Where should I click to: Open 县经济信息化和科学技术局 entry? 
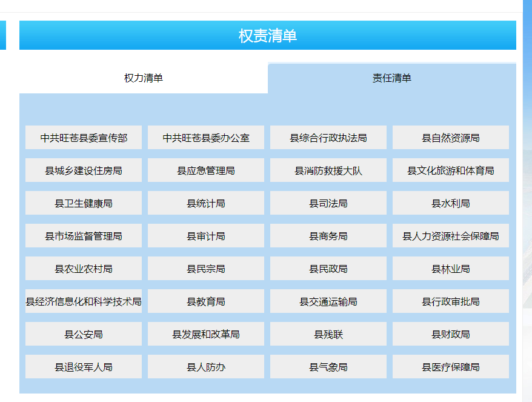[x=84, y=301]
